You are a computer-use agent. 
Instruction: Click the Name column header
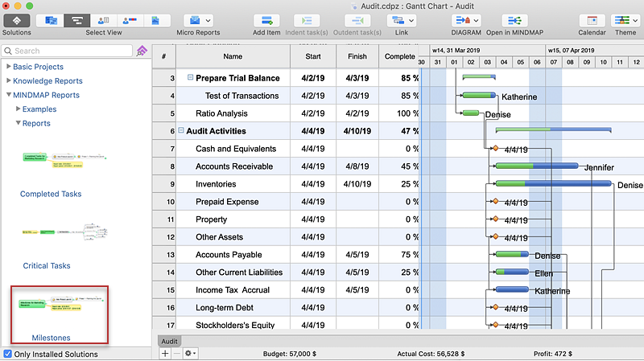[x=233, y=56]
